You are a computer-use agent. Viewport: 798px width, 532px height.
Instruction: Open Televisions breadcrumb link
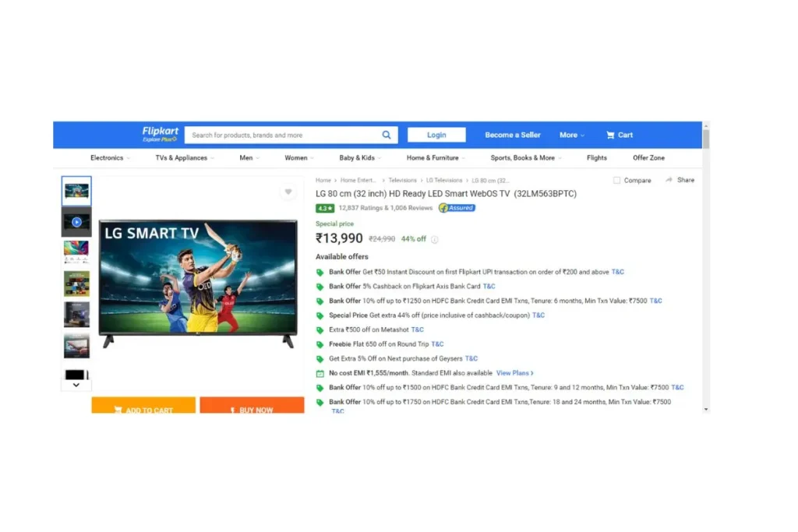point(402,181)
